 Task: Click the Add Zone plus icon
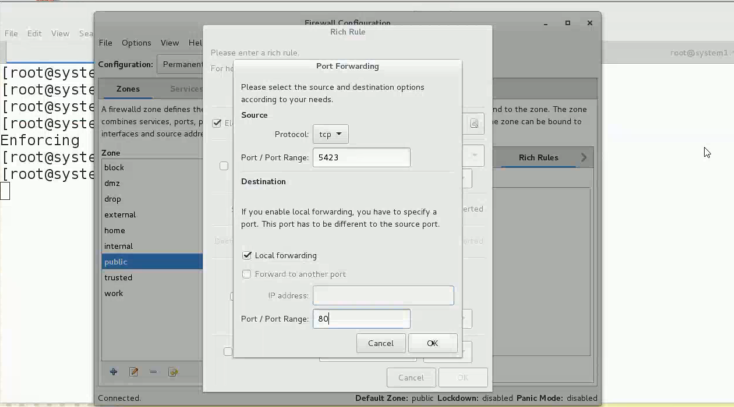click(113, 372)
